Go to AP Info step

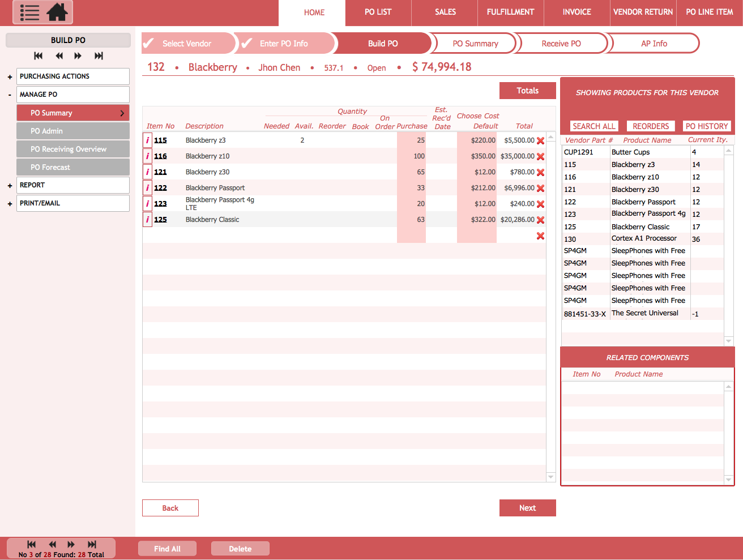click(654, 43)
